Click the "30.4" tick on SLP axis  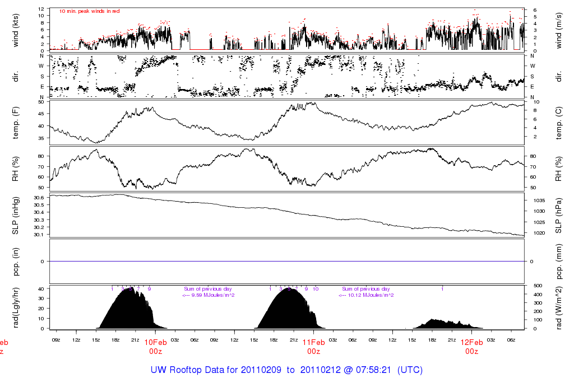(39, 212)
